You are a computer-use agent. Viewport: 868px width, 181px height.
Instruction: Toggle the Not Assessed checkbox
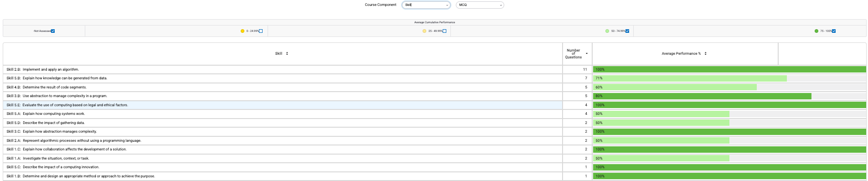(53, 31)
